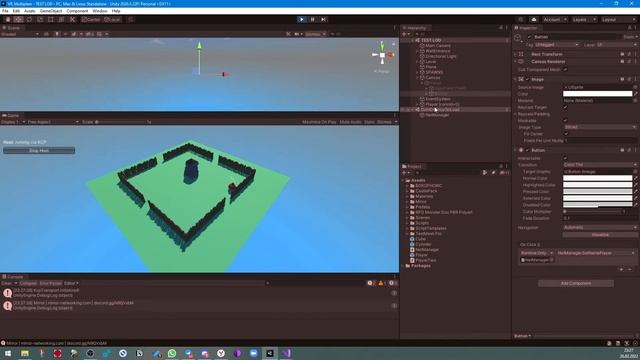640x360 pixels.
Task: Click the Stop Host button in Game view
Action: [x=39, y=151]
